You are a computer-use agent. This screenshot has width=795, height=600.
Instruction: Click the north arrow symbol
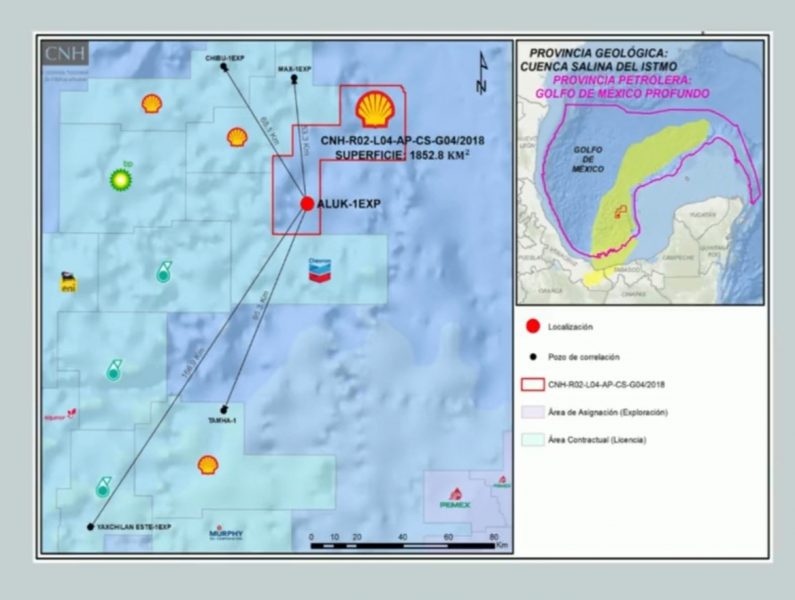click(482, 73)
